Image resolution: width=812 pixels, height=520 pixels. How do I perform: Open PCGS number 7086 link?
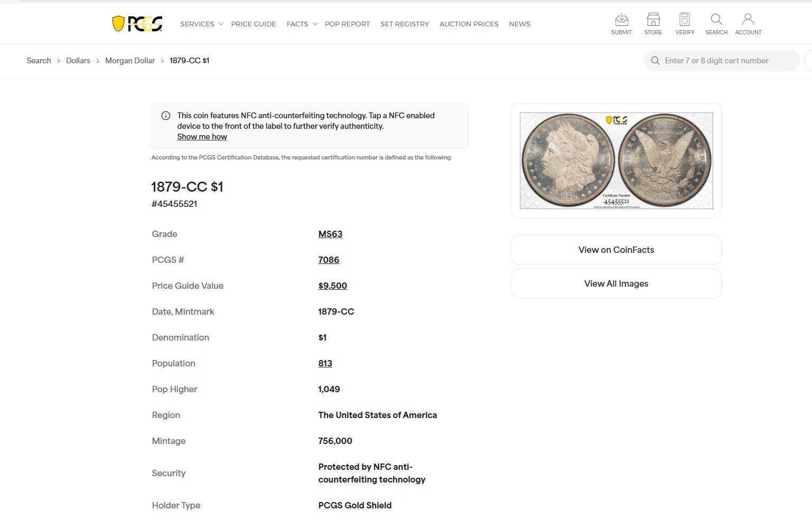coord(329,260)
